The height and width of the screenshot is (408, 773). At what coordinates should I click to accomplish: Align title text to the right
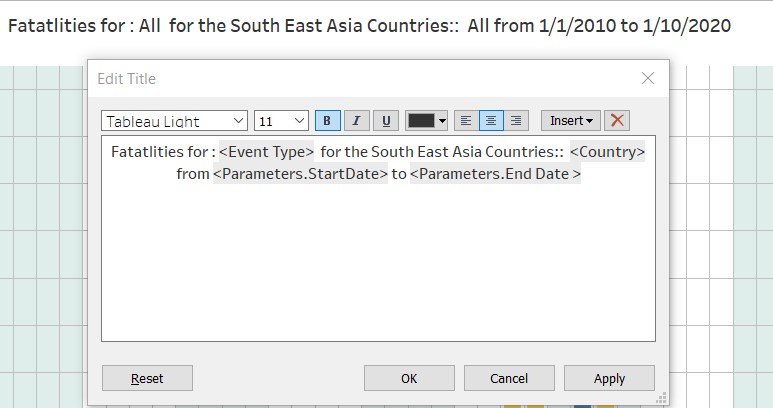[x=516, y=121]
